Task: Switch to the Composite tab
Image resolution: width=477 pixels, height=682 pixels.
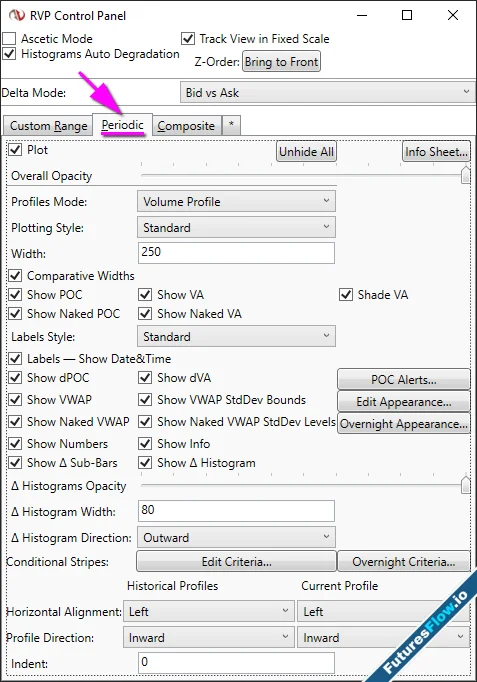Action: coord(186,126)
